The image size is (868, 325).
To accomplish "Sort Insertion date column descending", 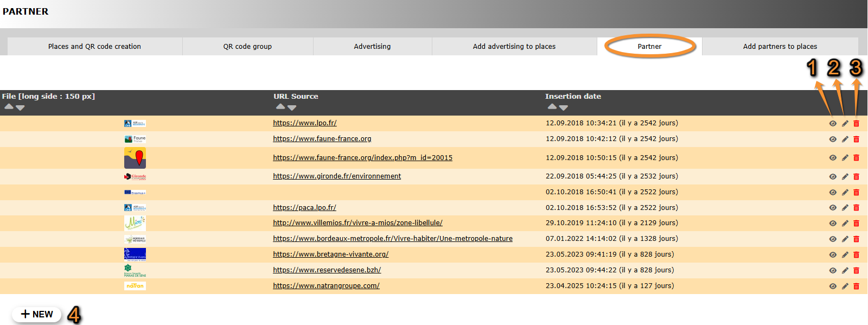I will pos(564,107).
